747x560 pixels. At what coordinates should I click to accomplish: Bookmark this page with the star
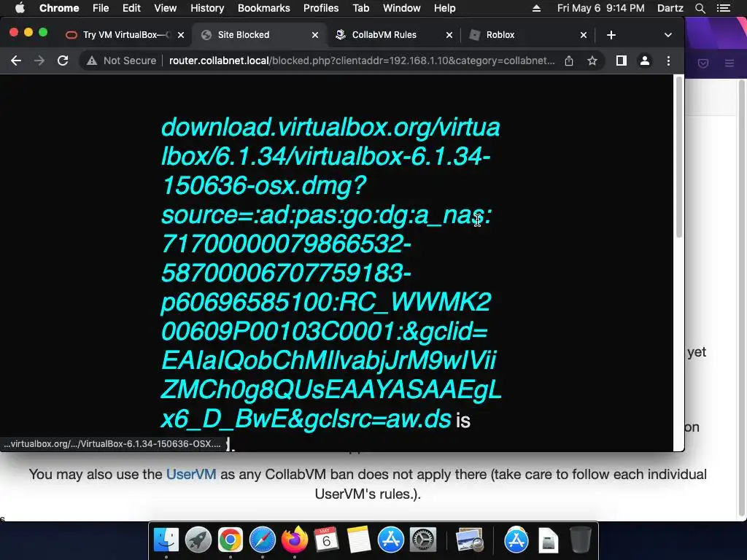[592, 61]
